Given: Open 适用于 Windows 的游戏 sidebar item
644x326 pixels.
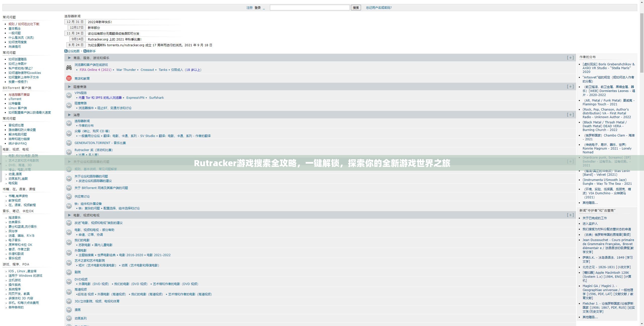Looking at the screenshot, I should 25,276.
